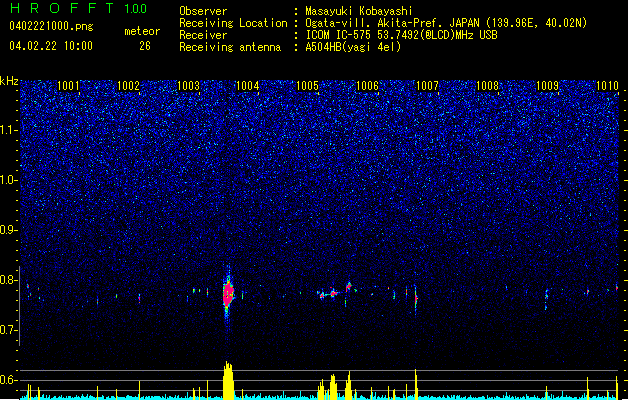The width and height of the screenshot is (629, 400).
Task: Click the 'meteor' label
Action: coord(142,31)
